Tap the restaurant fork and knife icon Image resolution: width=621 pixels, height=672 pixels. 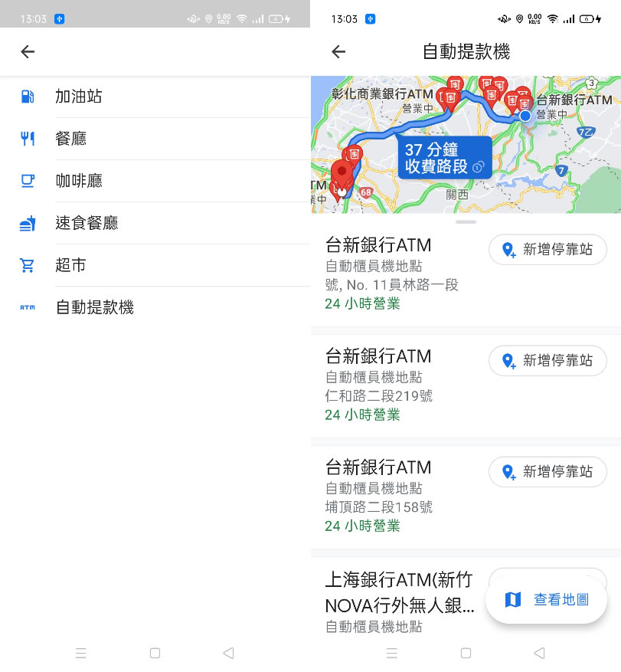coord(28,139)
